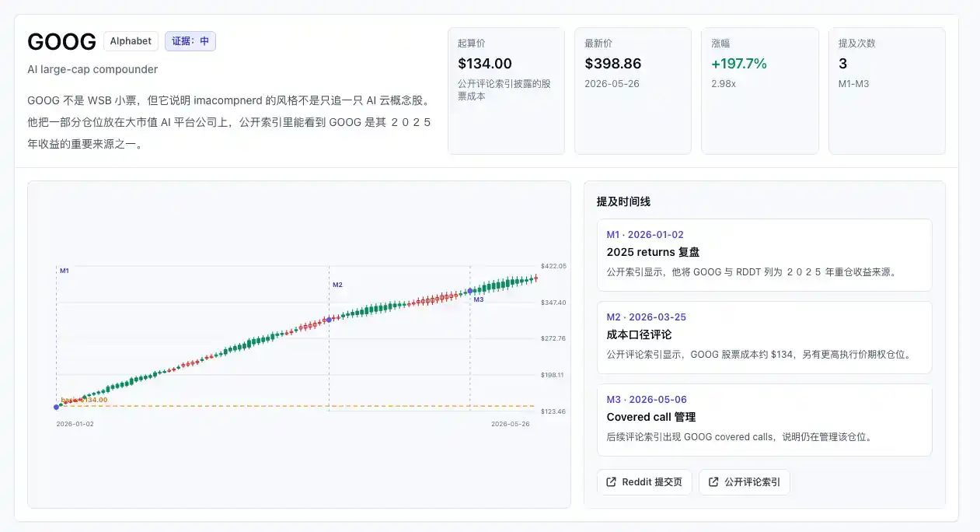980x532 pixels.
Task: Click the 提及时间线 section heading
Action: point(623,201)
